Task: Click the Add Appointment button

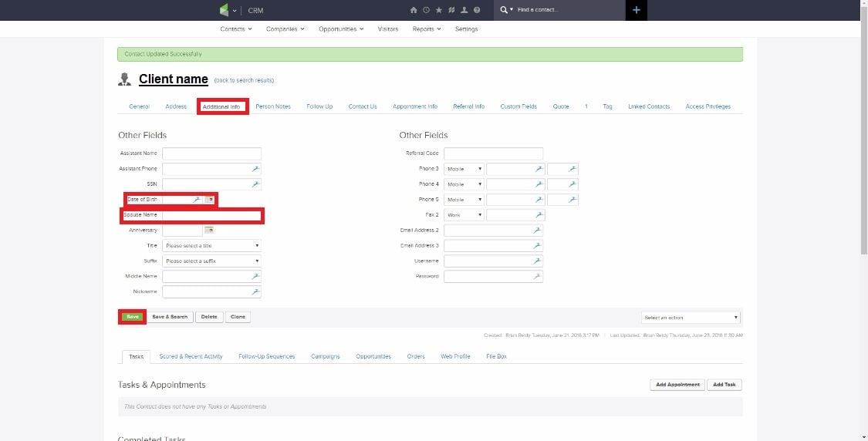Action: pos(677,385)
